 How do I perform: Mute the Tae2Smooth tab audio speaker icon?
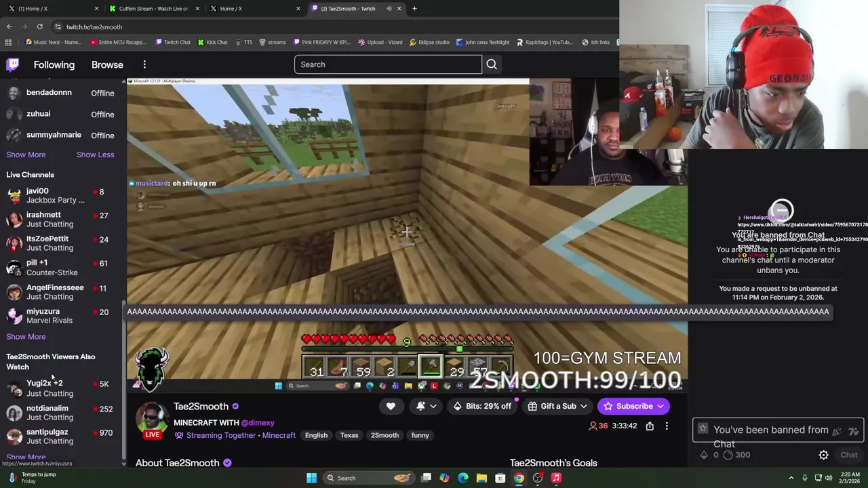389,8
